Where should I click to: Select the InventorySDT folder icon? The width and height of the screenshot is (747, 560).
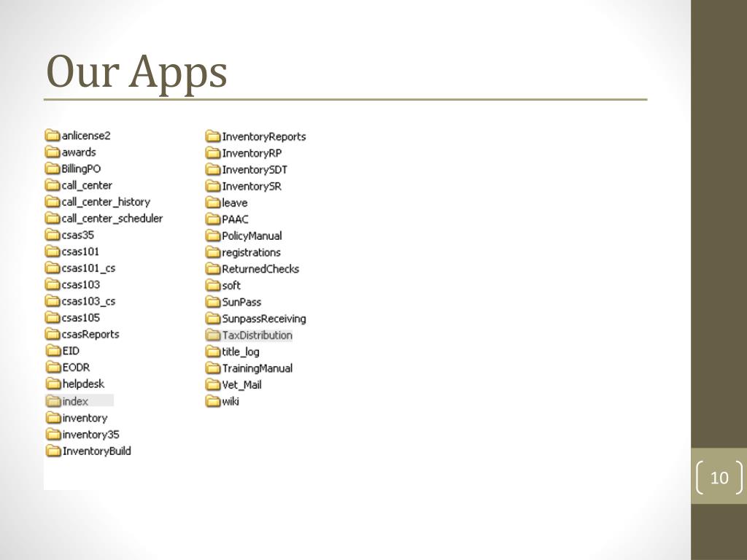pos(213,169)
